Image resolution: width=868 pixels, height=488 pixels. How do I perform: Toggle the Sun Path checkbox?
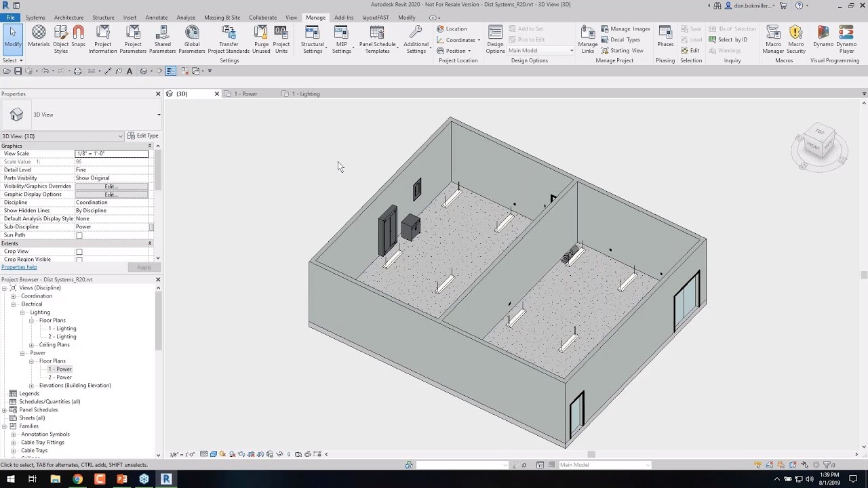(79, 236)
